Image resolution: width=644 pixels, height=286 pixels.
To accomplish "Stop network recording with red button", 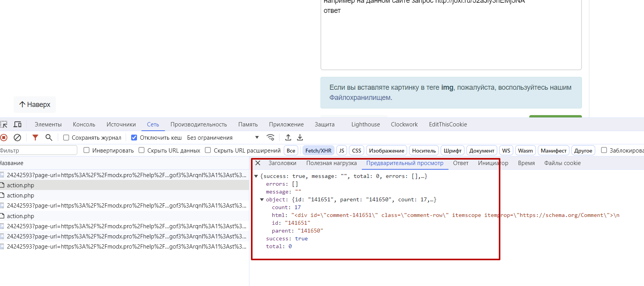I will pos(4,137).
